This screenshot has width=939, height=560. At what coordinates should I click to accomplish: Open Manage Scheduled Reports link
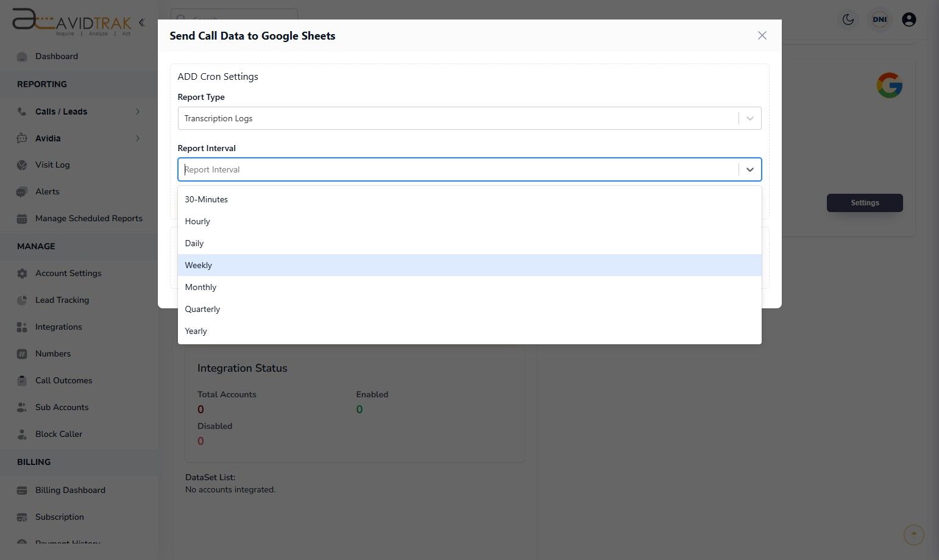pyautogui.click(x=88, y=218)
